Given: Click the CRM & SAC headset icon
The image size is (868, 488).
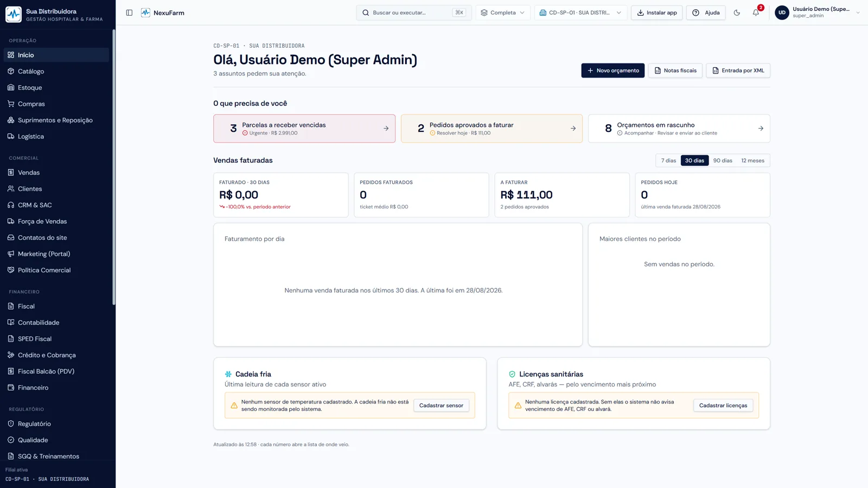Looking at the screenshot, I should [11, 205].
